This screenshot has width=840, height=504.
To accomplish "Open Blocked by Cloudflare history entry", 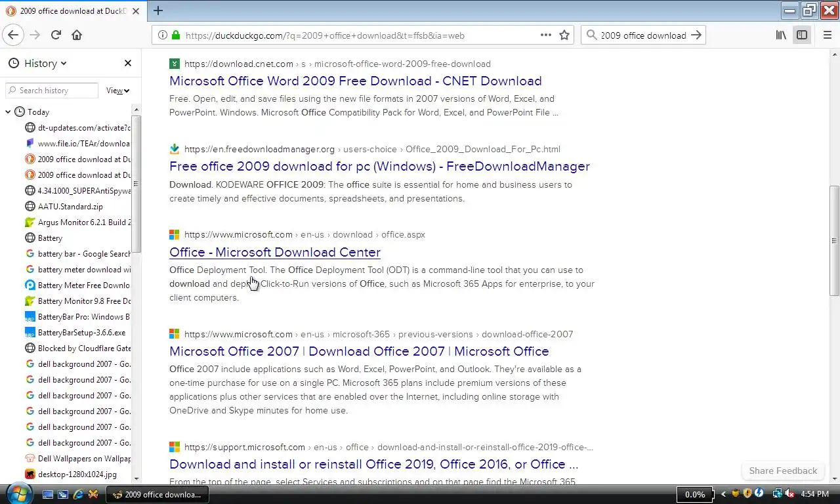I will pyautogui.click(x=77, y=348).
